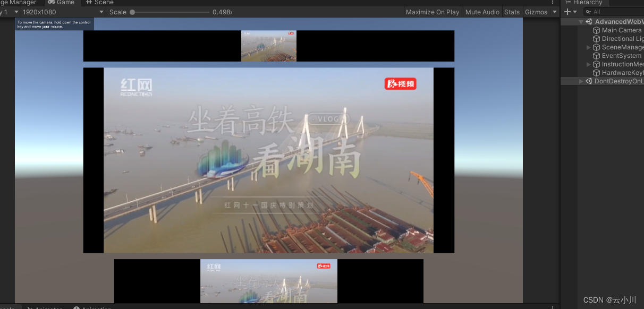Select the EventSystem icon in Hierarchy
The height and width of the screenshot is (309, 644).
(596, 55)
